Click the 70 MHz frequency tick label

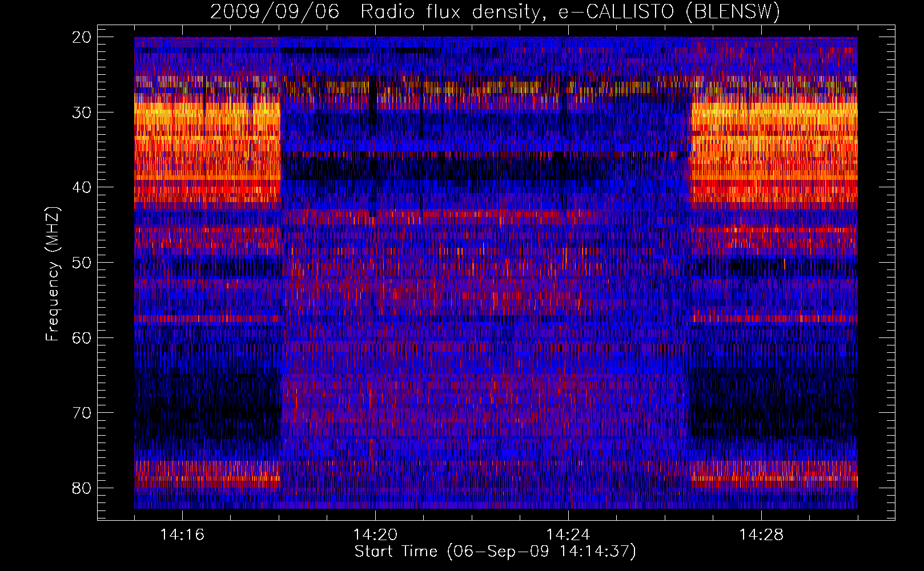tap(82, 413)
